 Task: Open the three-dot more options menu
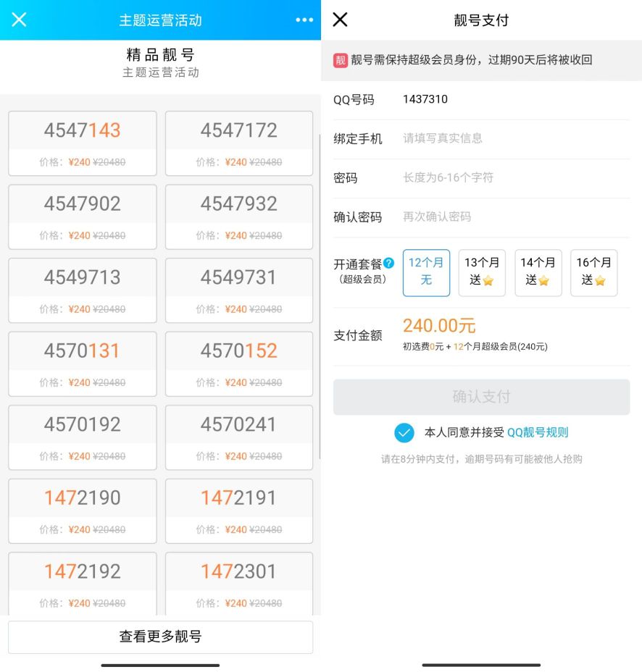(304, 20)
